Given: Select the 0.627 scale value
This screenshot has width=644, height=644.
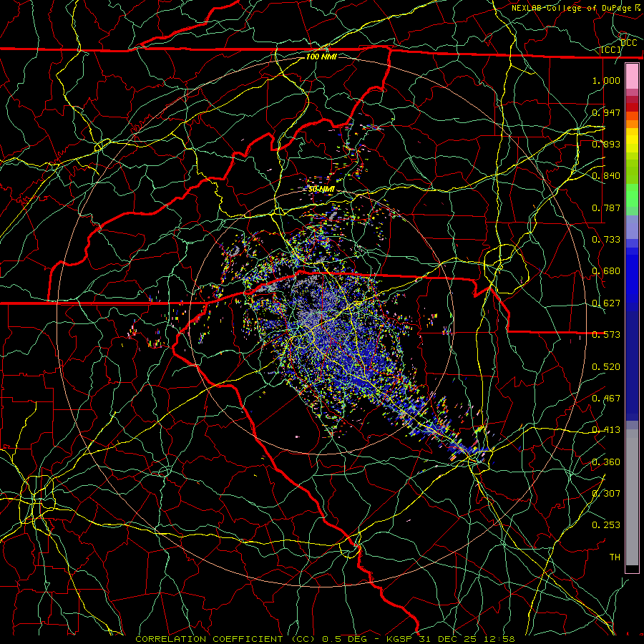Looking at the screenshot, I should 606,303.
